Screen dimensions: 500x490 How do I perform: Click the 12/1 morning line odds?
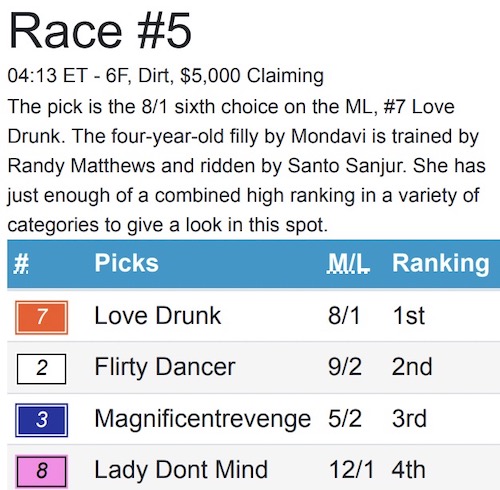coord(351,470)
